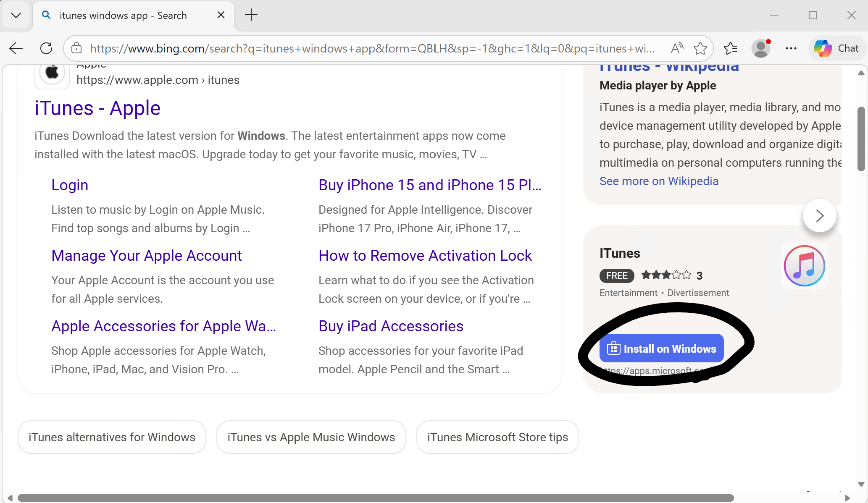This screenshot has height=503, width=868.
Task: Open the Favorites list icon
Action: tap(731, 48)
